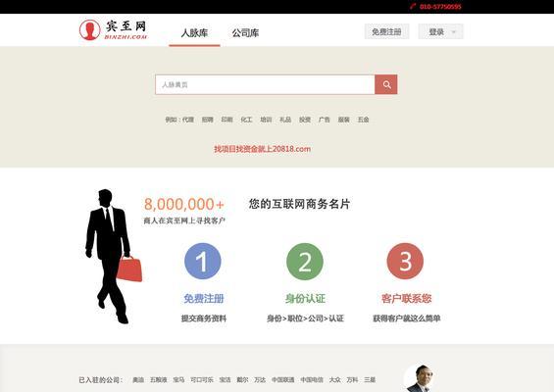Image resolution: width=554 pixels, height=392 pixels.
Task: Switch to the 人脉库 tab
Action: (194, 33)
